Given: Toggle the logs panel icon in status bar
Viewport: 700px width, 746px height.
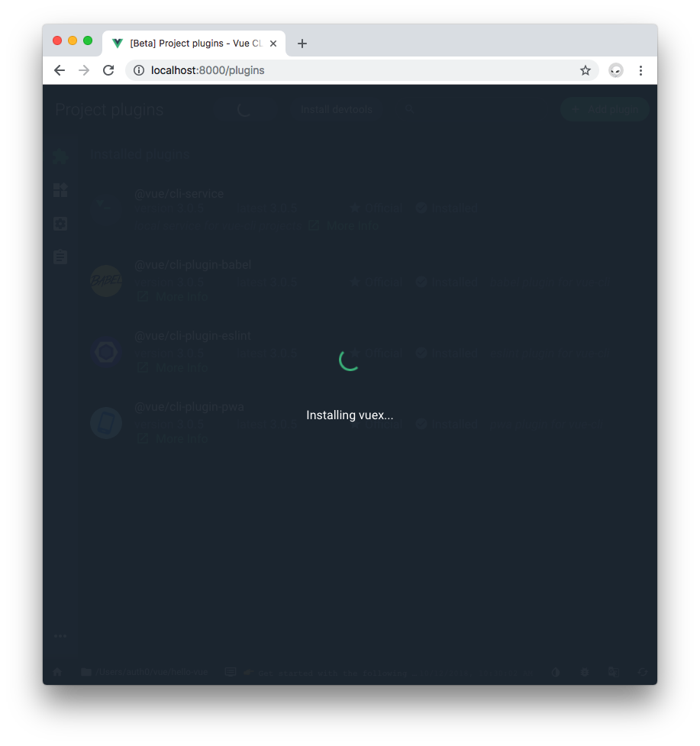Looking at the screenshot, I should (231, 672).
